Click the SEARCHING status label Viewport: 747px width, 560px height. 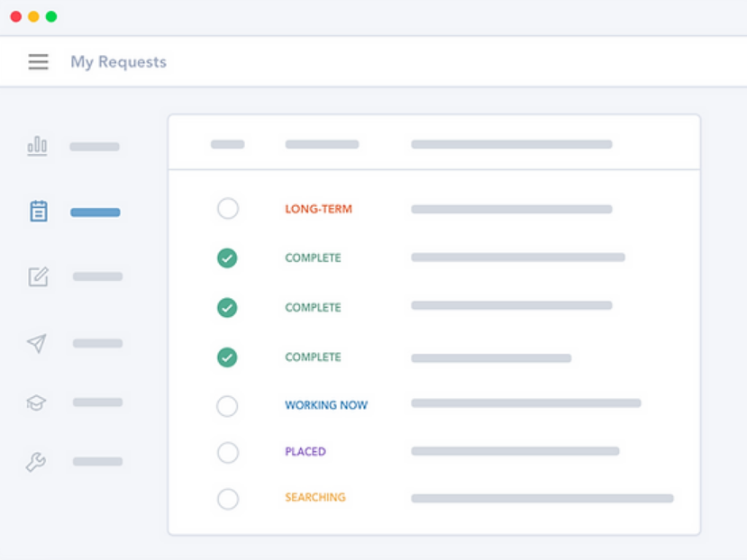coord(315,498)
